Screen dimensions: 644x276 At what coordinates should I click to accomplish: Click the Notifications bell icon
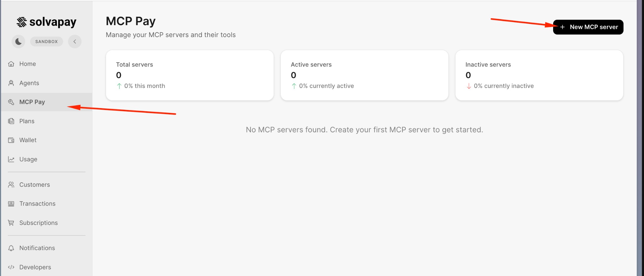point(11,248)
